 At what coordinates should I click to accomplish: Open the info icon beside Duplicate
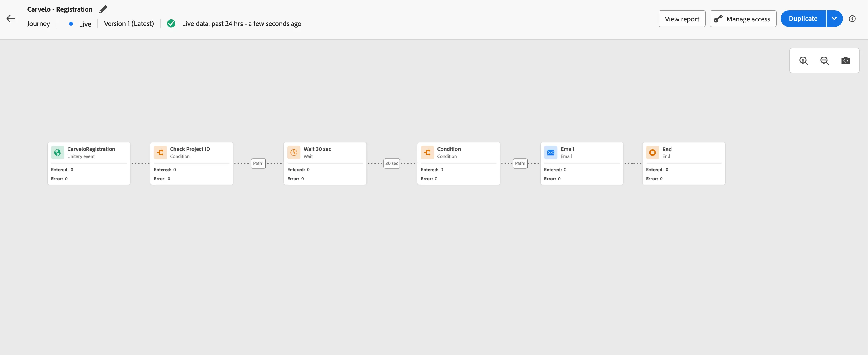pos(852,19)
